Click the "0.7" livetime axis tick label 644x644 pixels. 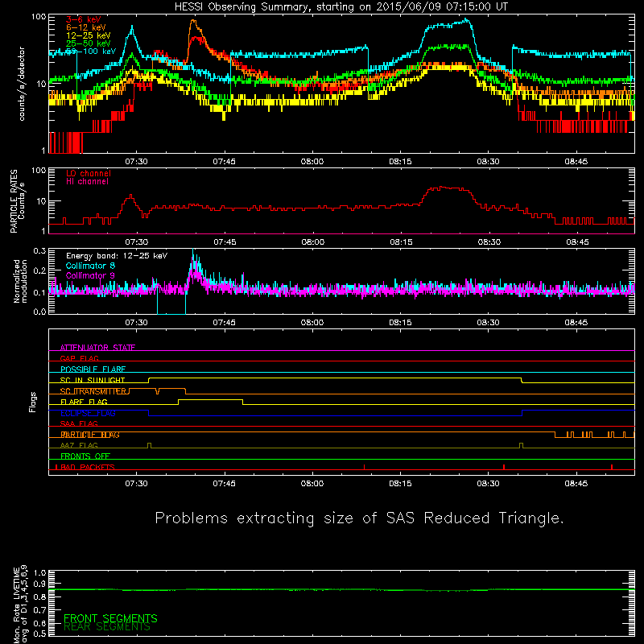(x=39, y=610)
